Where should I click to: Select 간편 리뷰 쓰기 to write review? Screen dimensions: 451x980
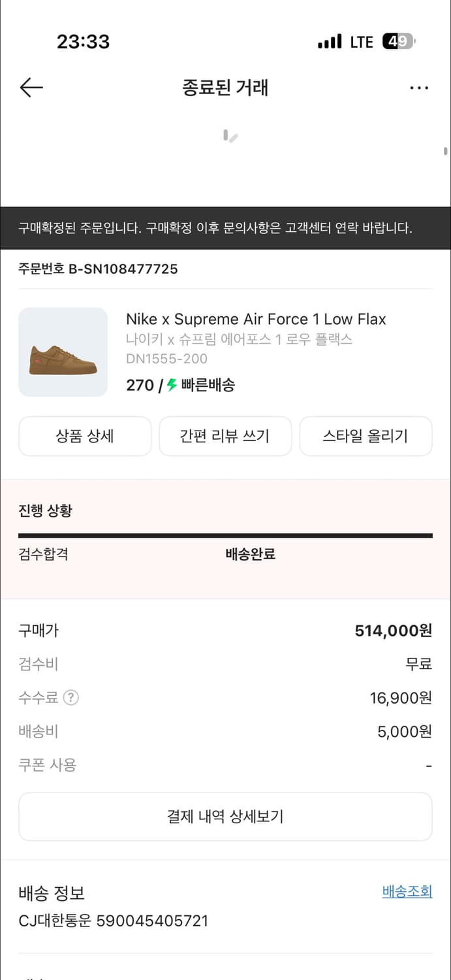225,436
